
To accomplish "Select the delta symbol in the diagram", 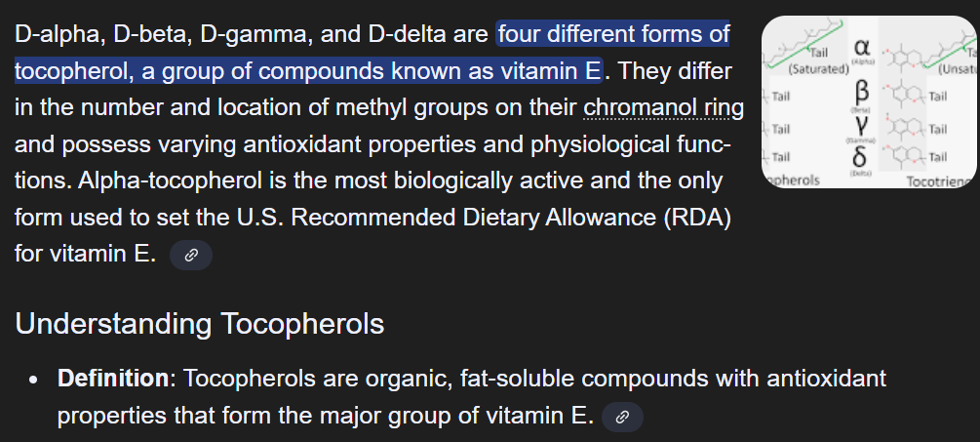I will click(x=861, y=157).
